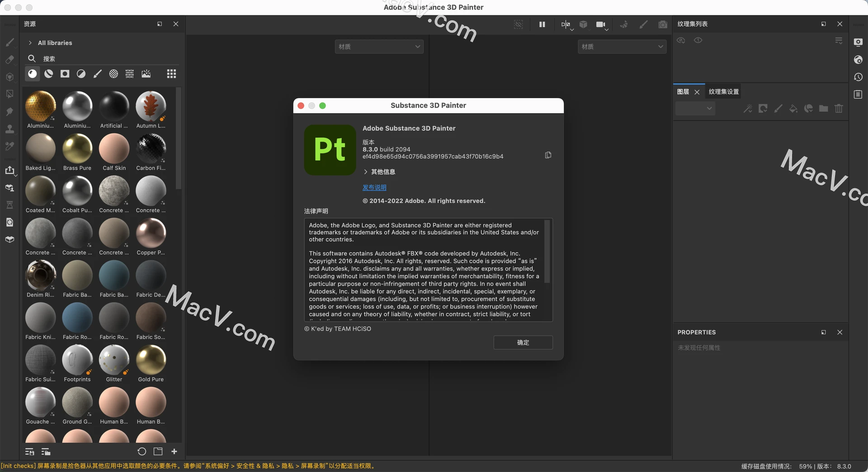Switch resources to grid view layout
Viewport: 868px width, 472px height.
[x=171, y=74]
